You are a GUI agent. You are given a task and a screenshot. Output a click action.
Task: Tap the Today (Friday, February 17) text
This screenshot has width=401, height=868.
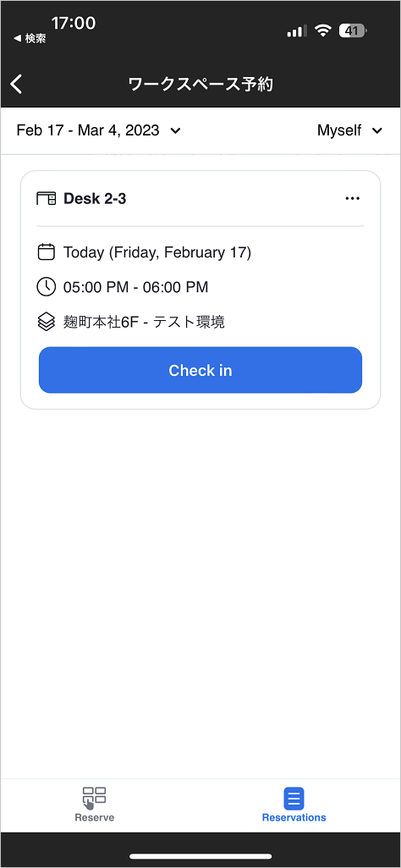pos(157,253)
